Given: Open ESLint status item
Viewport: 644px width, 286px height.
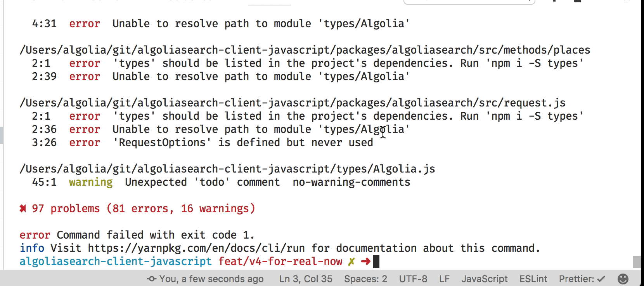Looking at the screenshot, I should [x=533, y=279].
